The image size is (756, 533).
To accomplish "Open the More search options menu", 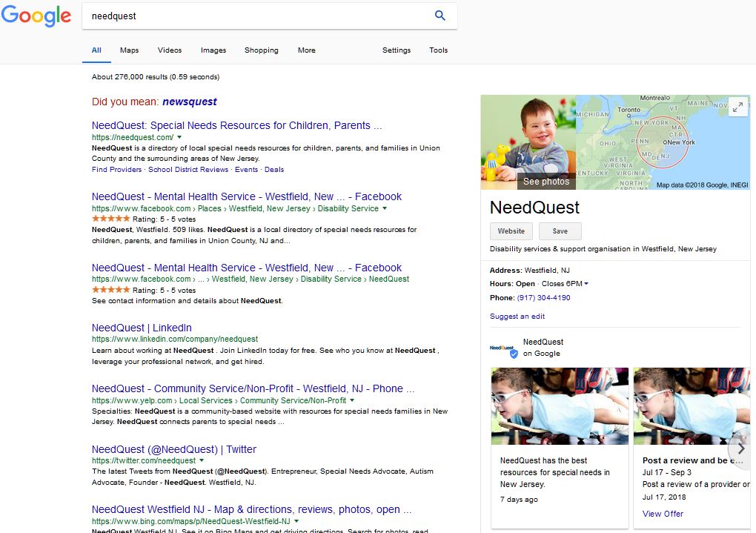I will [307, 50].
